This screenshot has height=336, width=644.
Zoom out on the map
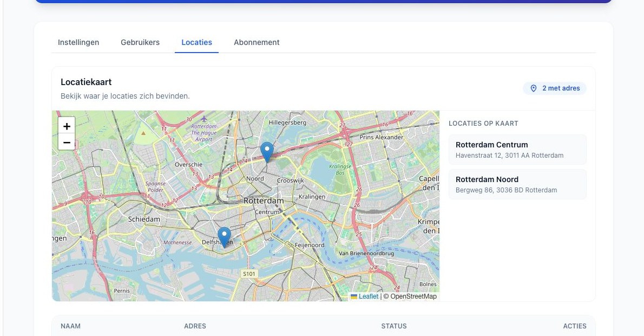point(67,143)
